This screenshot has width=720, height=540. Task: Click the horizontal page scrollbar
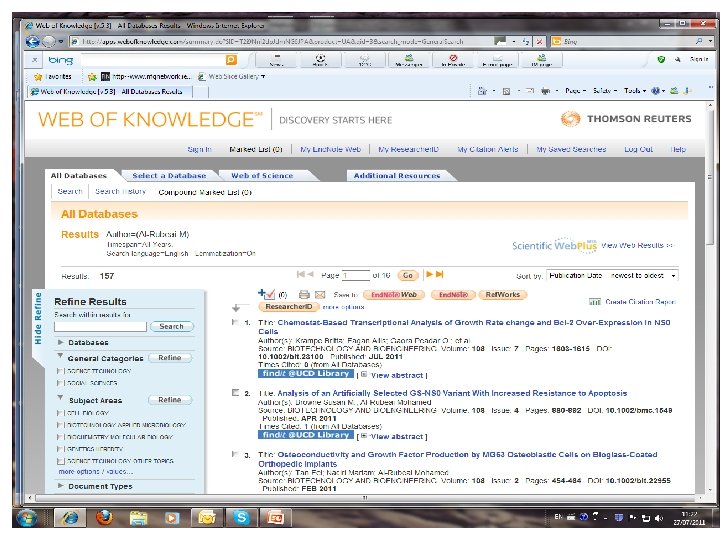(365, 497)
